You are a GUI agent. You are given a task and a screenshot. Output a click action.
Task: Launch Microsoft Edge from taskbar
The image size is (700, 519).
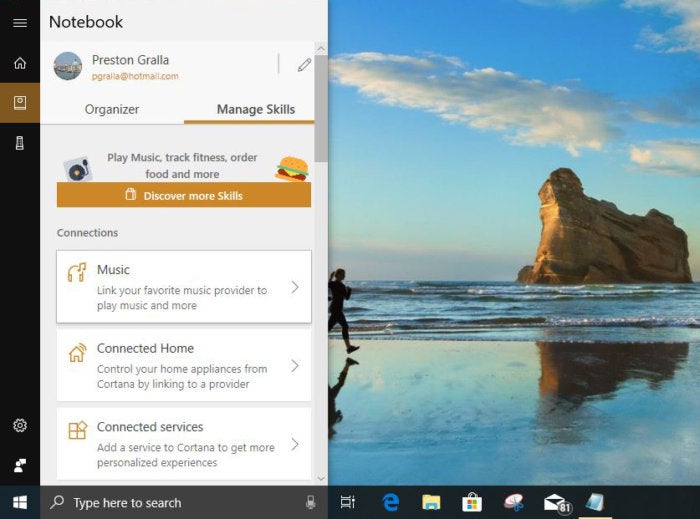click(391, 502)
